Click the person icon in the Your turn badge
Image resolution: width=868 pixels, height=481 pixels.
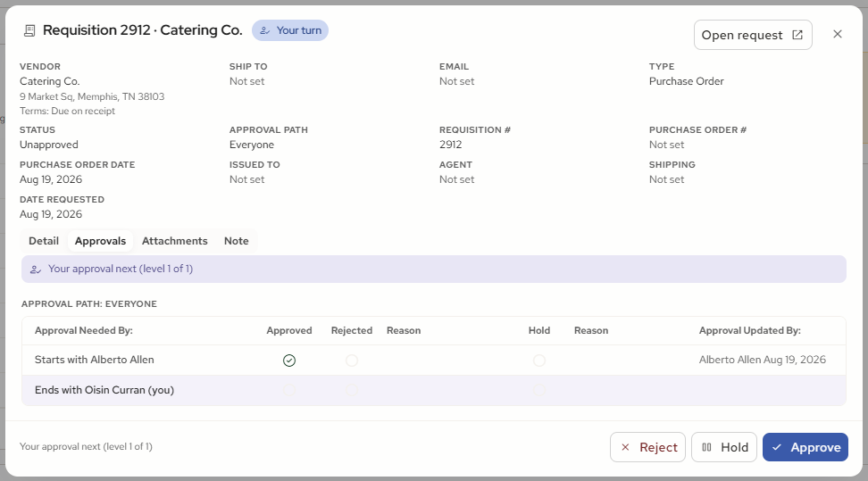tap(265, 31)
